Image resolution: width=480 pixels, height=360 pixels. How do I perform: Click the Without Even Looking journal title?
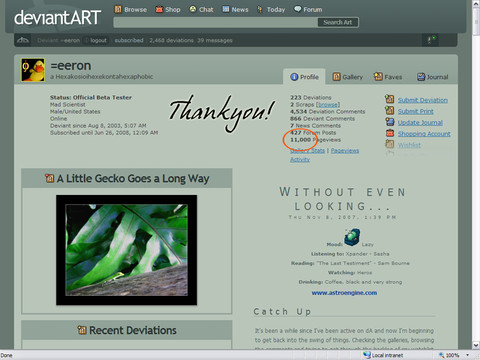343,199
